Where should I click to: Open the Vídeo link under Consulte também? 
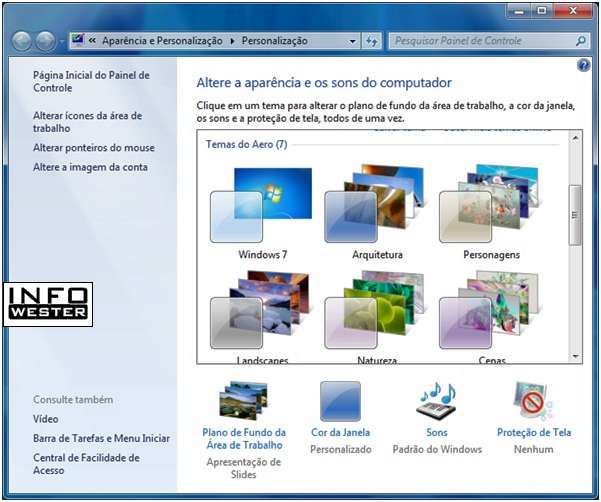pos(46,419)
